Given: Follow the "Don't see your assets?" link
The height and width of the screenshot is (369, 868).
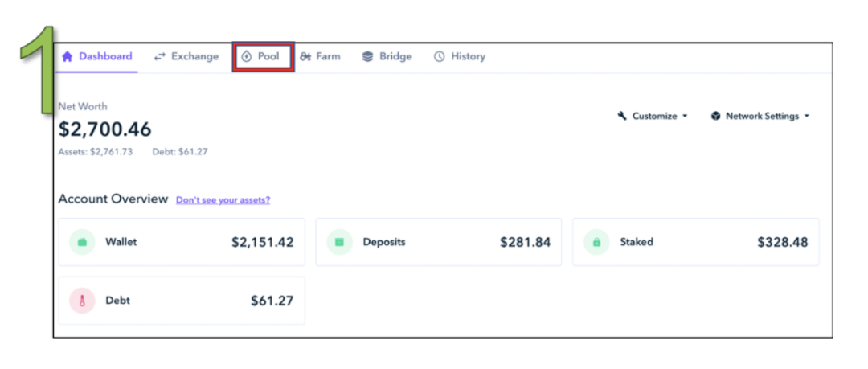Looking at the screenshot, I should click(223, 200).
